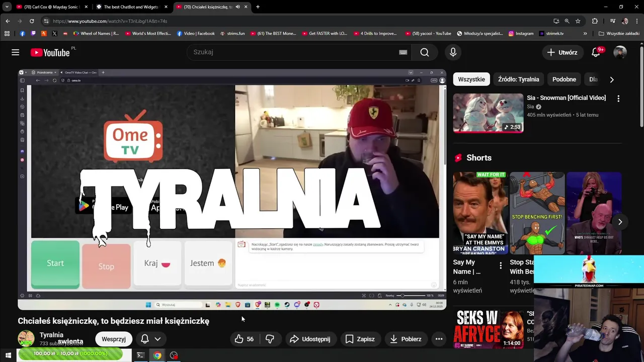Select the Podobne filter chip
Image resolution: width=644 pixels, height=362 pixels.
[x=564, y=79]
